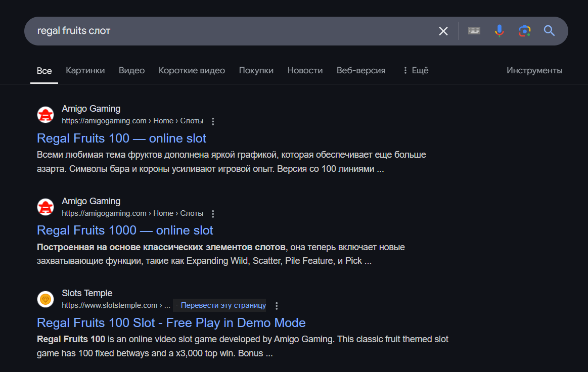Open the 'Короткие видео' tab
Screen dimensions: 588x372
point(192,70)
